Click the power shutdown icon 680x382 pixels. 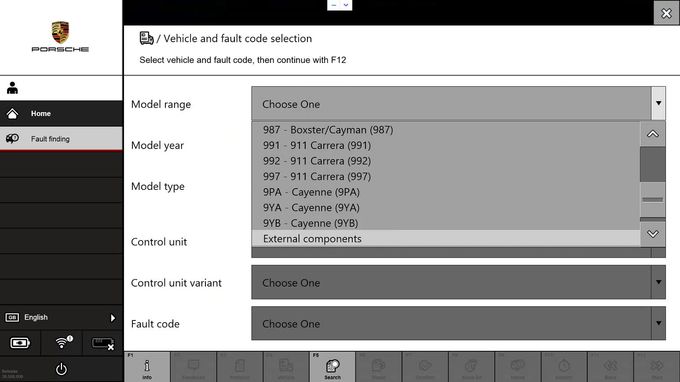61,369
